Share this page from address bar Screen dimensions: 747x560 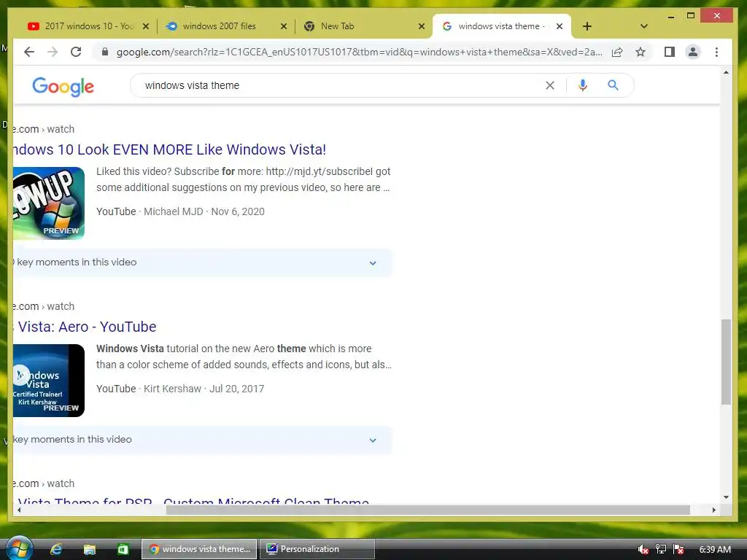[617, 52]
